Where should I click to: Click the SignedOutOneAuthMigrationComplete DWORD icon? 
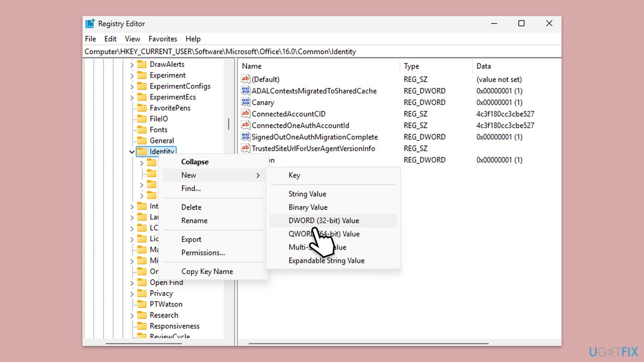coord(246,137)
